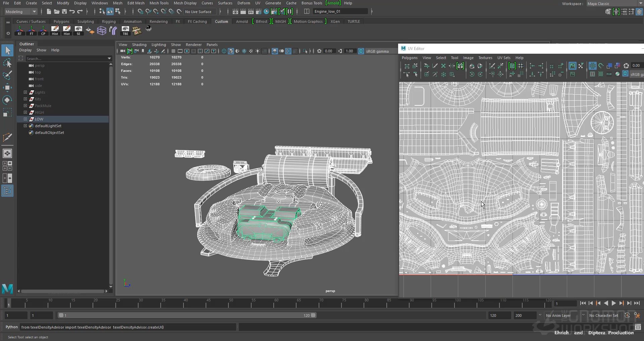Click the TBE shelf icon
The image size is (644, 341).
point(125,31)
